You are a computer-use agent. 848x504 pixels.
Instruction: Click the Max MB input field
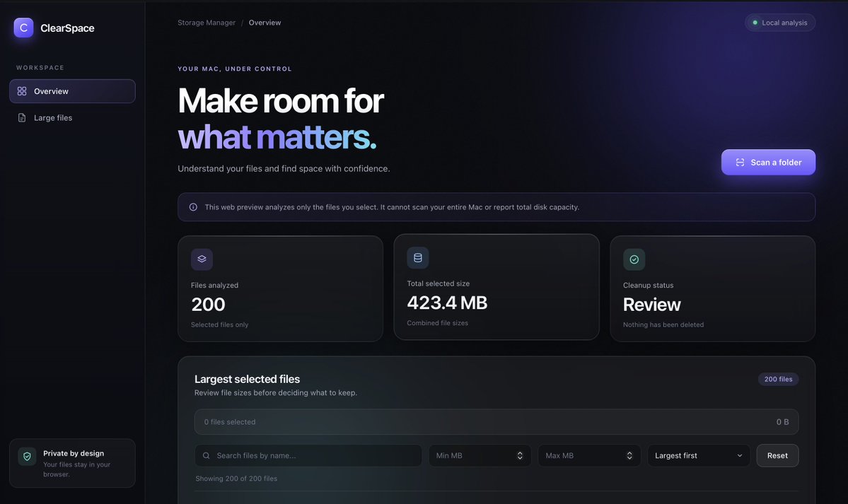[589, 455]
